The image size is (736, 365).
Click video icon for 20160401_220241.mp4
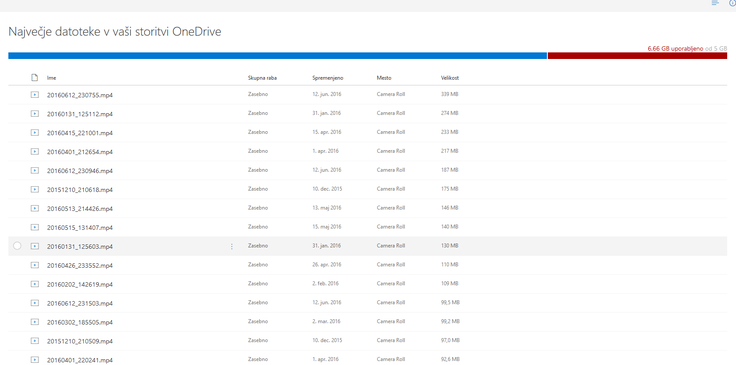(34, 359)
